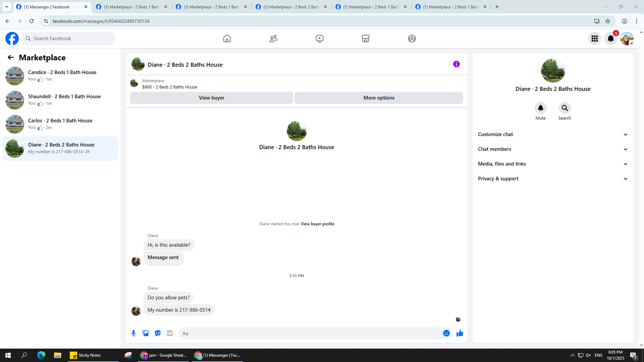
Task: Switch to the last Marketplace browser tab
Action: pos(451,7)
